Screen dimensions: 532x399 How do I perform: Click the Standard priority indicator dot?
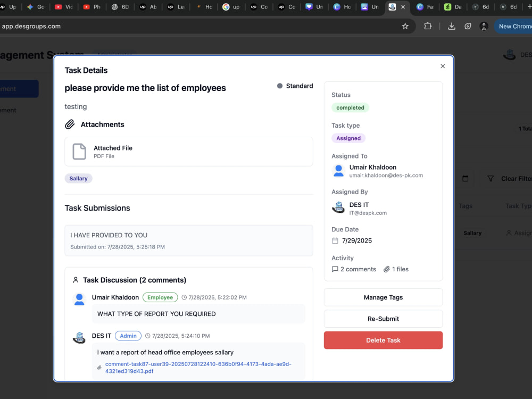280,86
